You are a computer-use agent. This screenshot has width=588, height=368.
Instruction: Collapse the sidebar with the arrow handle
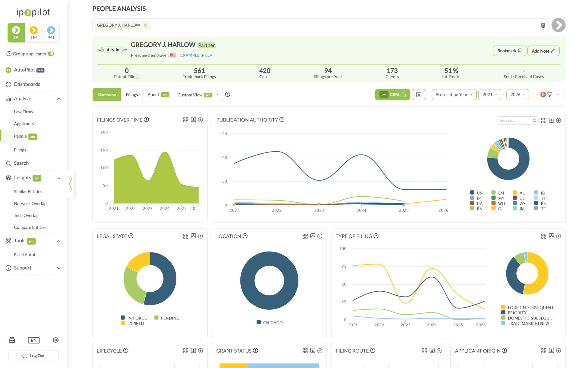pyautogui.click(x=71, y=184)
